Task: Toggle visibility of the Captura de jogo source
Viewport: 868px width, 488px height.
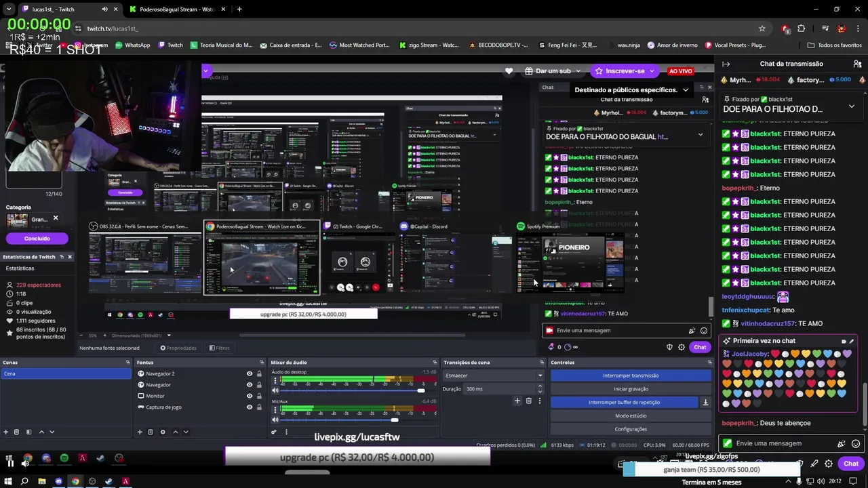Action: [x=250, y=407]
